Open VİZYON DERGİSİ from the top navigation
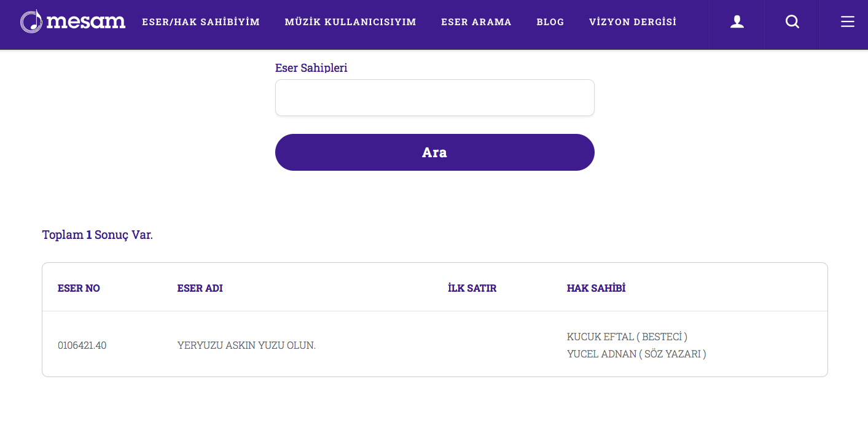The height and width of the screenshot is (425, 868). point(633,22)
